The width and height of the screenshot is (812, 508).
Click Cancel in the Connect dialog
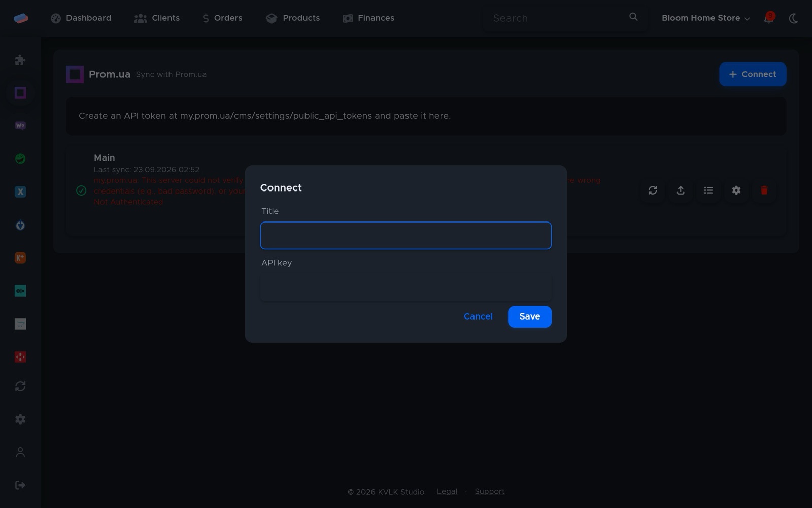click(478, 316)
